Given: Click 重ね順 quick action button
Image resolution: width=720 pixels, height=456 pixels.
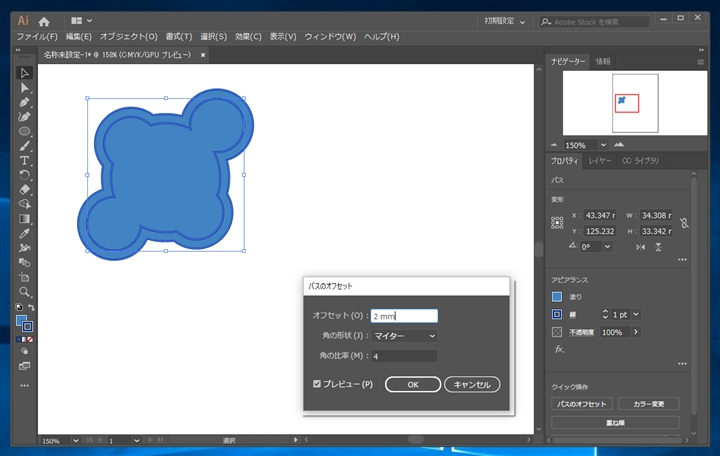Looking at the screenshot, I should (615, 422).
